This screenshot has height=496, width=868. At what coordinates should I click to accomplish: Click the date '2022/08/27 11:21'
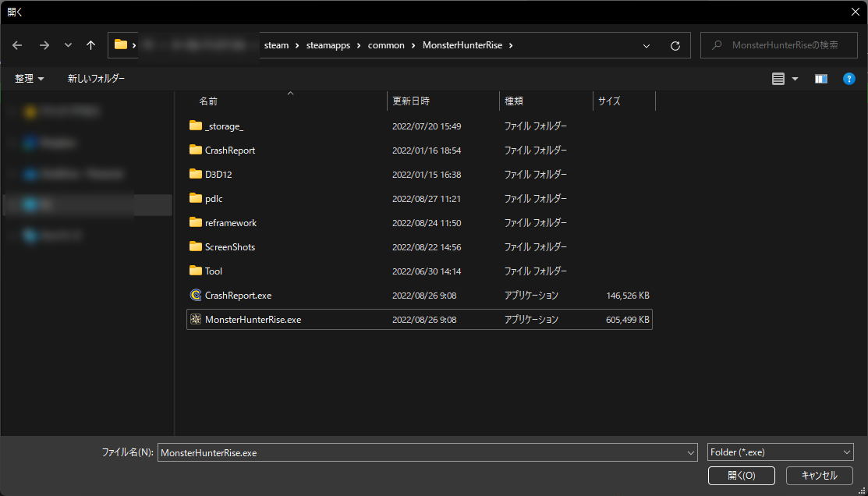427,199
